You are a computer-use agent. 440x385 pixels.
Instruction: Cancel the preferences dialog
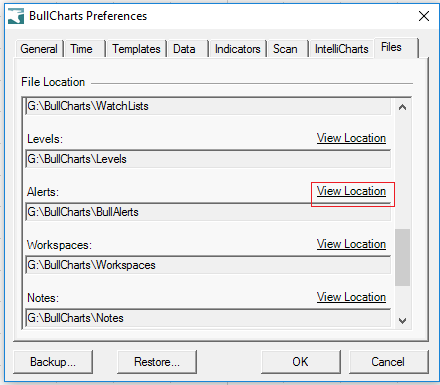(x=389, y=362)
